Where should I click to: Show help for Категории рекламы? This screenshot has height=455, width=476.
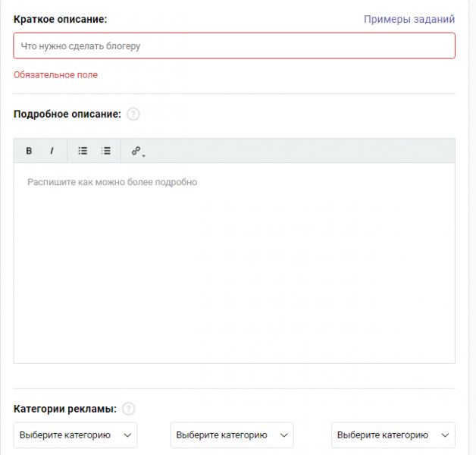pyautogui.click(x=128, y=409)
